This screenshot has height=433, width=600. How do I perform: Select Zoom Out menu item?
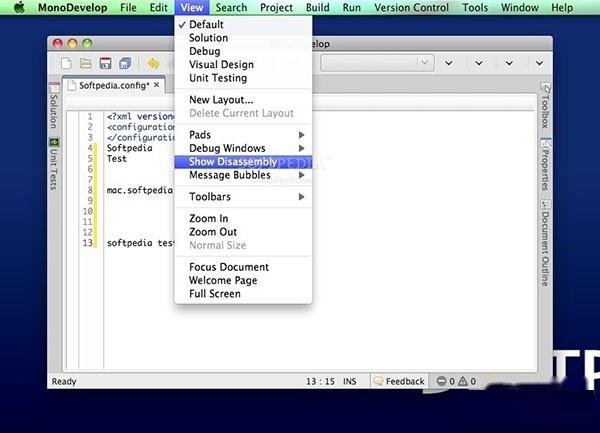click(243, 232)
